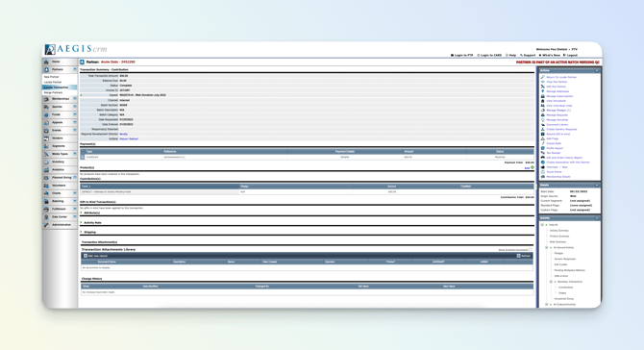Image resolution: width=644 pixels, height=350 pixels.
Task: Click the green Add product plus icon
Action: click(533, 167)
